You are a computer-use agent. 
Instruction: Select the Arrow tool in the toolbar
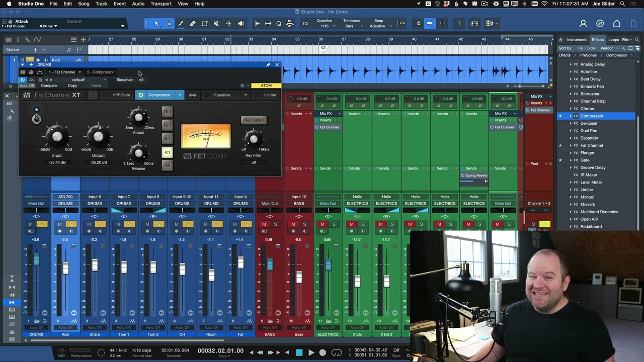pyautogui.click(x=156, y=24)
